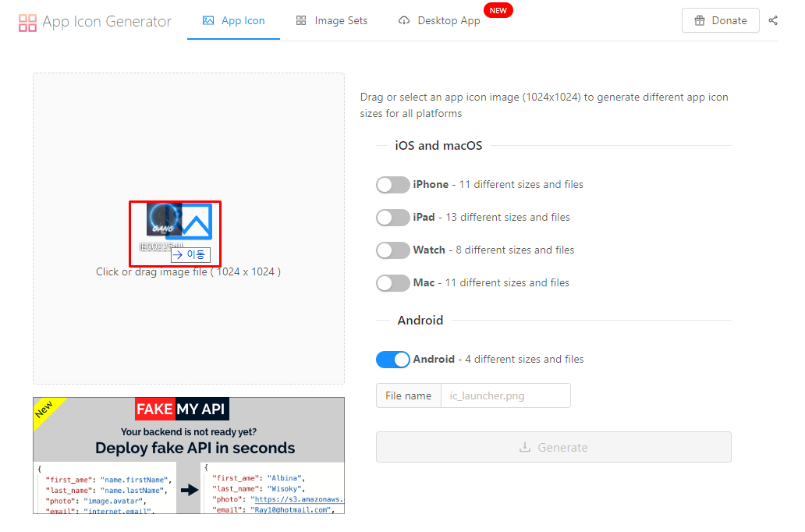Open the share icon at top right

(x=773, y=20)
